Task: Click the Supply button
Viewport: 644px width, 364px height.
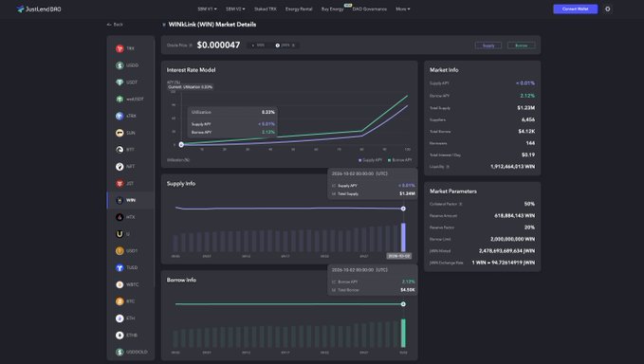Action: point(488,45)
